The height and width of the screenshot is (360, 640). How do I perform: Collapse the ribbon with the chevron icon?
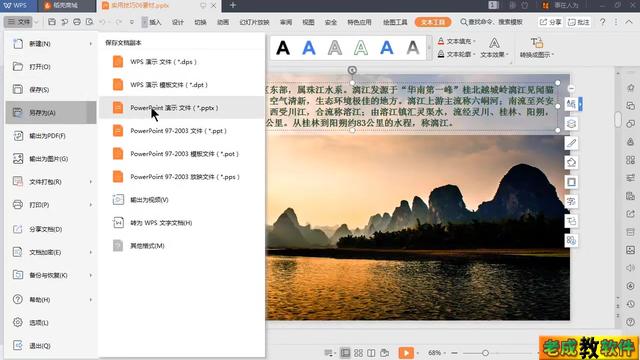(629, 22)
